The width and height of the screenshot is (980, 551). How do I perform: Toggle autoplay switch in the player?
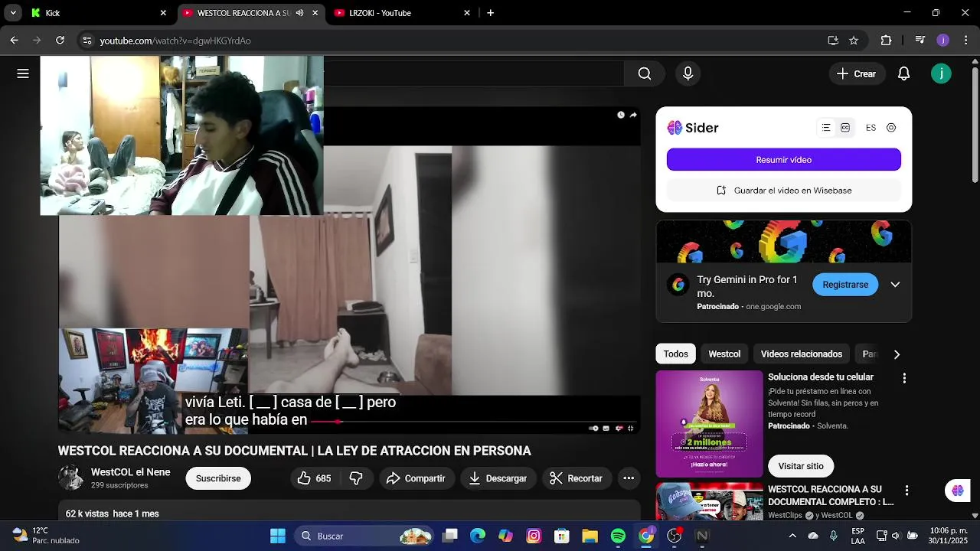(593, 428)
